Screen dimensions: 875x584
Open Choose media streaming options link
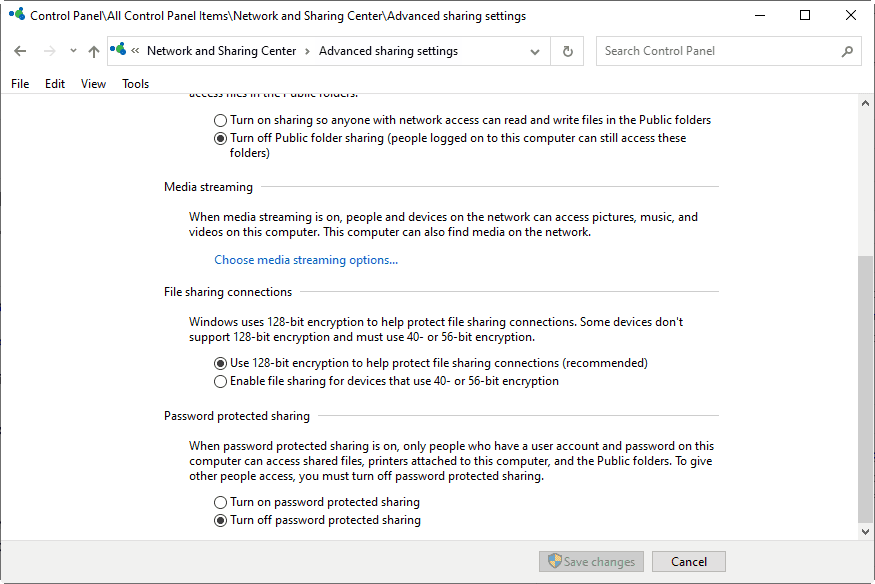306,260
